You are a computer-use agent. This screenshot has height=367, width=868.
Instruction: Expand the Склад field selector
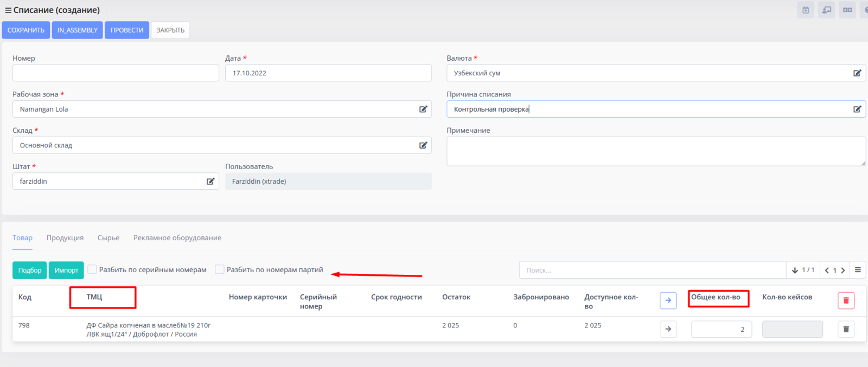[x=423, y=145]
